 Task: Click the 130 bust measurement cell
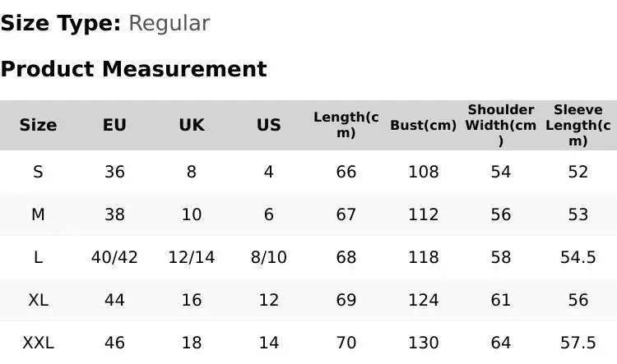coord(424,343)
